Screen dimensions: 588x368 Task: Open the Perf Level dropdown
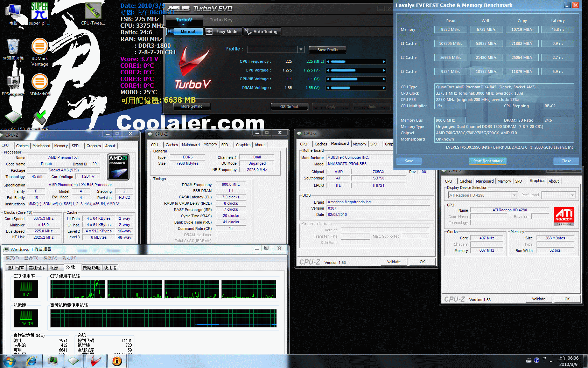tap(572, 195)
